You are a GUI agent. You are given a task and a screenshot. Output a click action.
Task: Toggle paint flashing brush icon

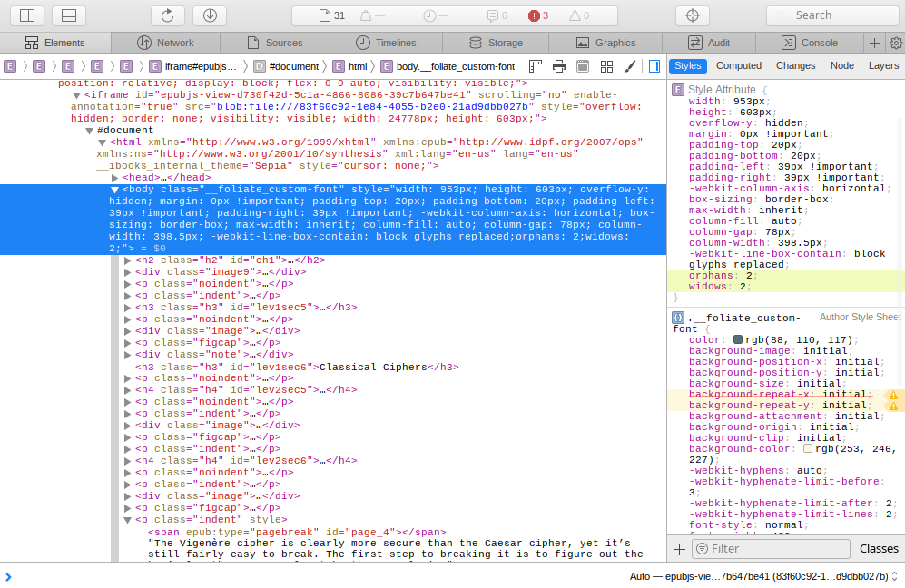point(630,66)
